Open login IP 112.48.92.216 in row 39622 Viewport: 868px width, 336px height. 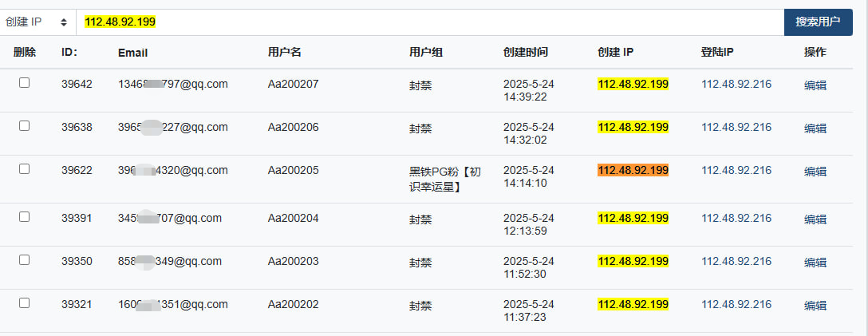click(736, 171)
